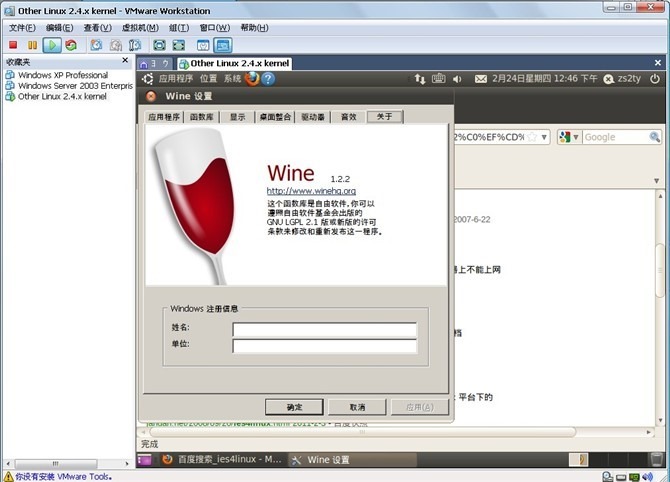The image size is (670, 482).
Task: Click the date and time 2月24日星期四 clock
Action: coord(544,79)
